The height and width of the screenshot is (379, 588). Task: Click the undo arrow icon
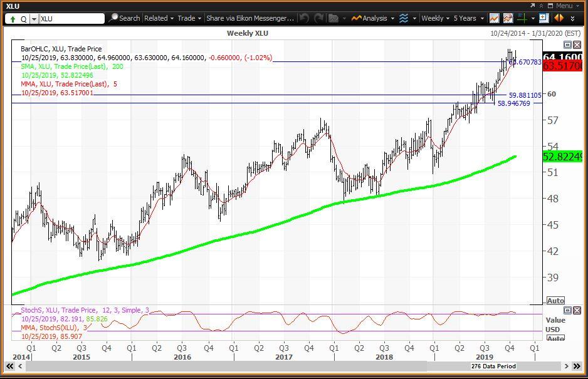pyautogui.click(x=304, y=18)
